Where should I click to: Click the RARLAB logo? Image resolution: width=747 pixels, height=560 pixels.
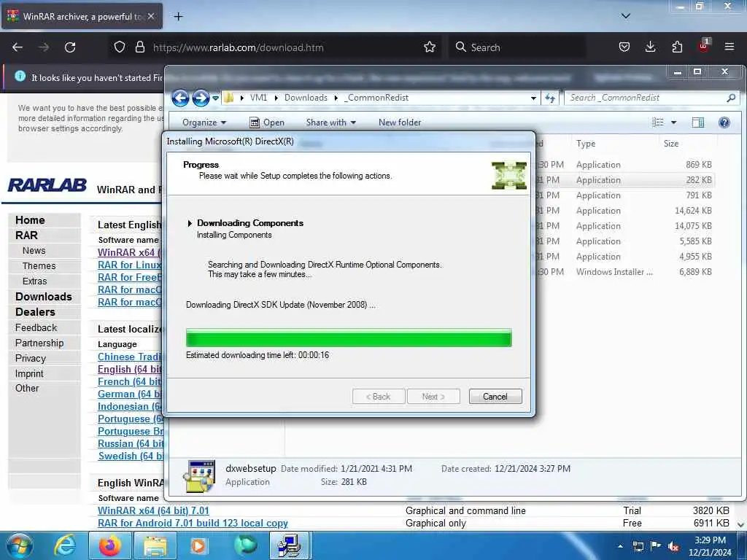tap(47, 184)
